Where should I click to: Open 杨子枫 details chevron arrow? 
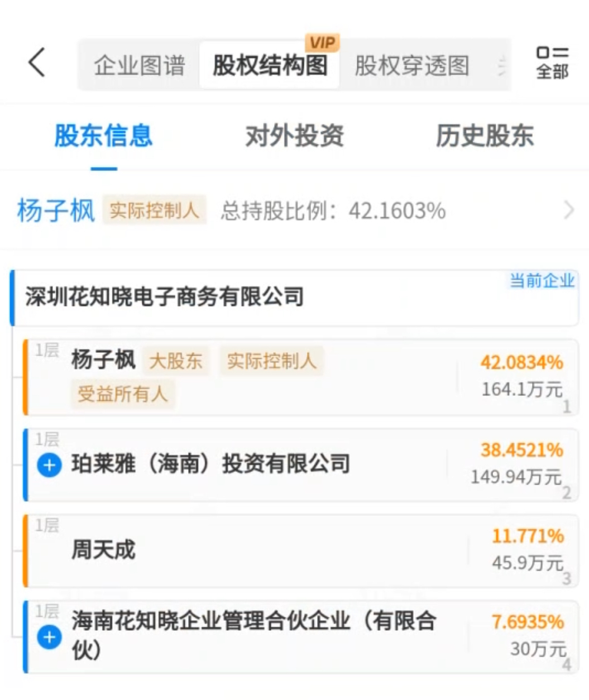(569, 210)
